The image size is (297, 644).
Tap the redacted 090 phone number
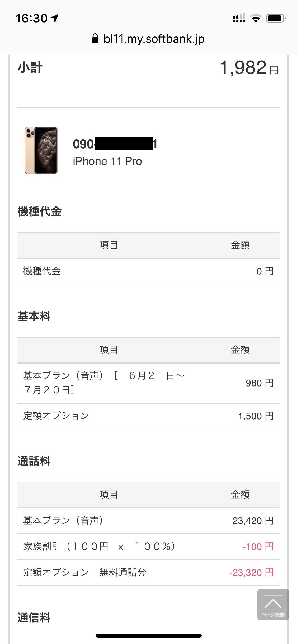coord(115,144)
